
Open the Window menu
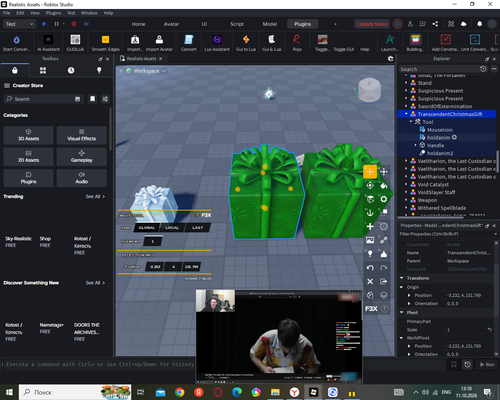tap(89, 13)
